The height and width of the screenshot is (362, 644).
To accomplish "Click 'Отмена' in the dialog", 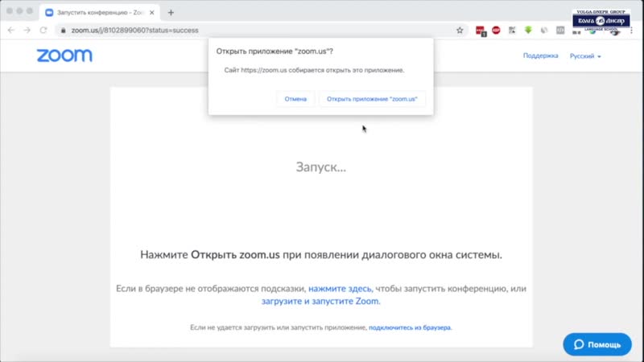I will [x=295, y=99].
